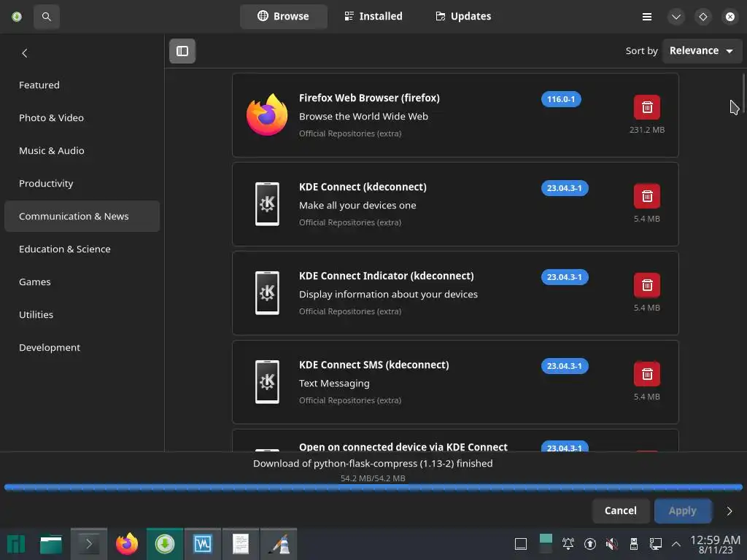Open KDE Connect SMS (kdeconnect) title

(374, 365)
